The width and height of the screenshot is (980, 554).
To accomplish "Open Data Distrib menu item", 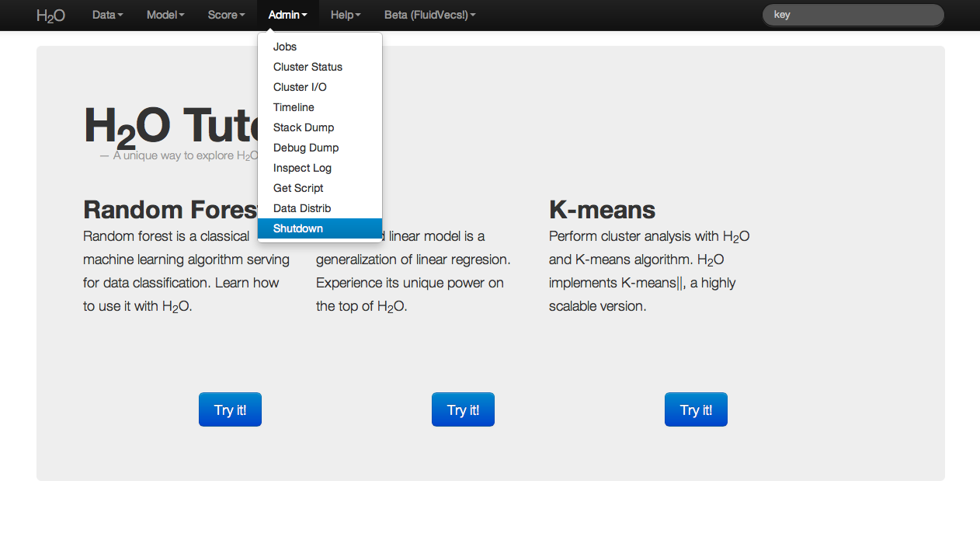I will [320, 208].
